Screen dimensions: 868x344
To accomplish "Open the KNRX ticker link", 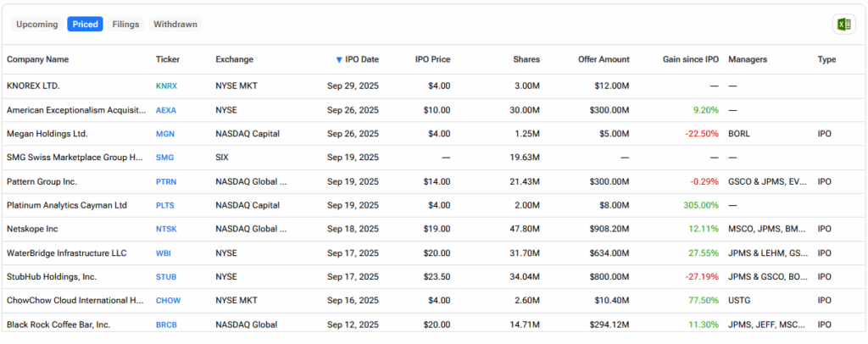I will [x=168, y=86].
